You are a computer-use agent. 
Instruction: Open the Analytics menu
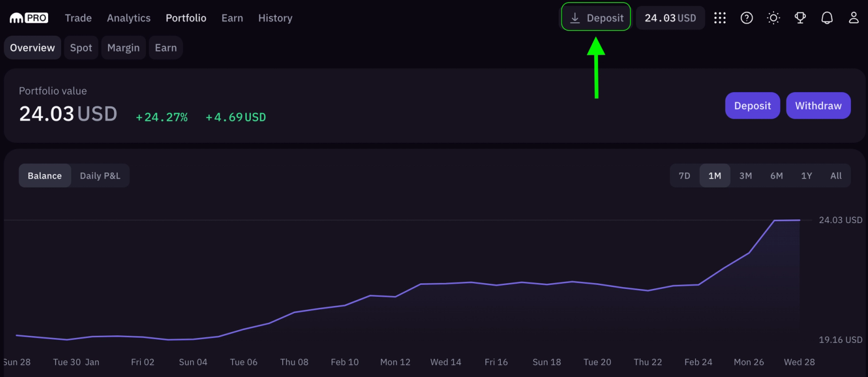click(129, 18)
